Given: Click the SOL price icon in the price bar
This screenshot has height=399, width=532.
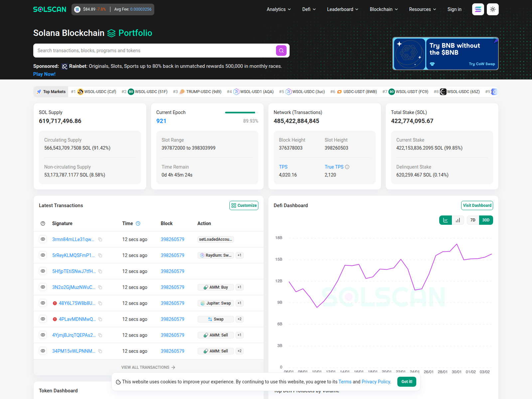Looking at the screenshot, I should pyautogui.click(x=77, y=9).
